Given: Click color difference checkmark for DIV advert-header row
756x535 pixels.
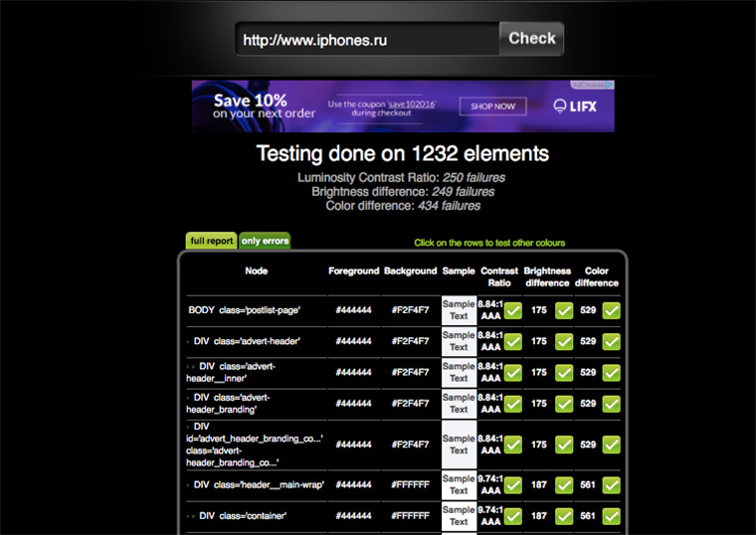Looking at the screenshot, I should 612,342.
